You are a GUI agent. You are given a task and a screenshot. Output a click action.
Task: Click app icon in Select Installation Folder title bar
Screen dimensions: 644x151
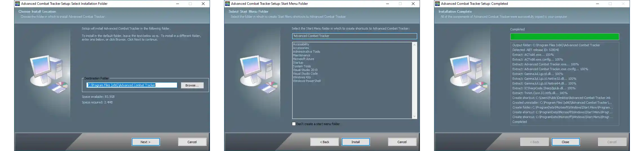(x=17, y=4)
